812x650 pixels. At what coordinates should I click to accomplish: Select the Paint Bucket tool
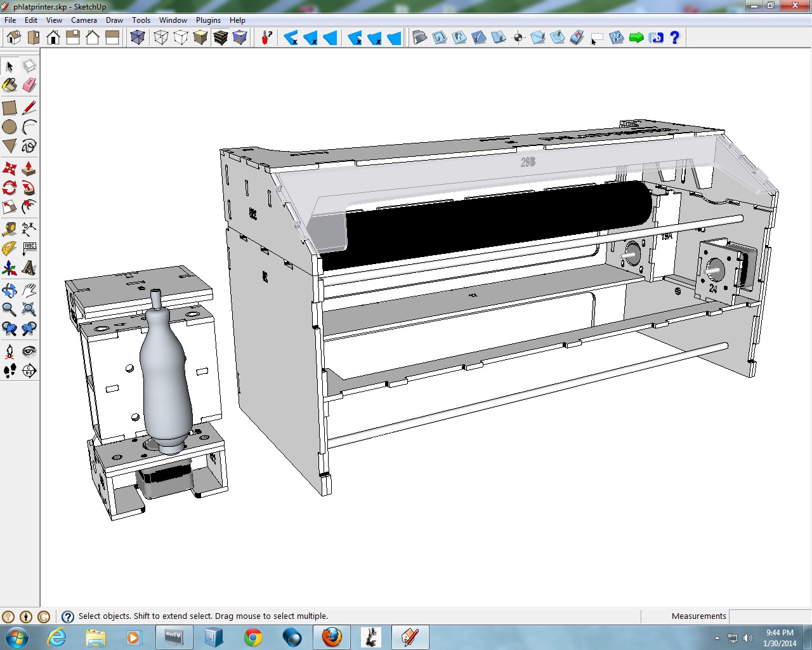coord(10,85)
